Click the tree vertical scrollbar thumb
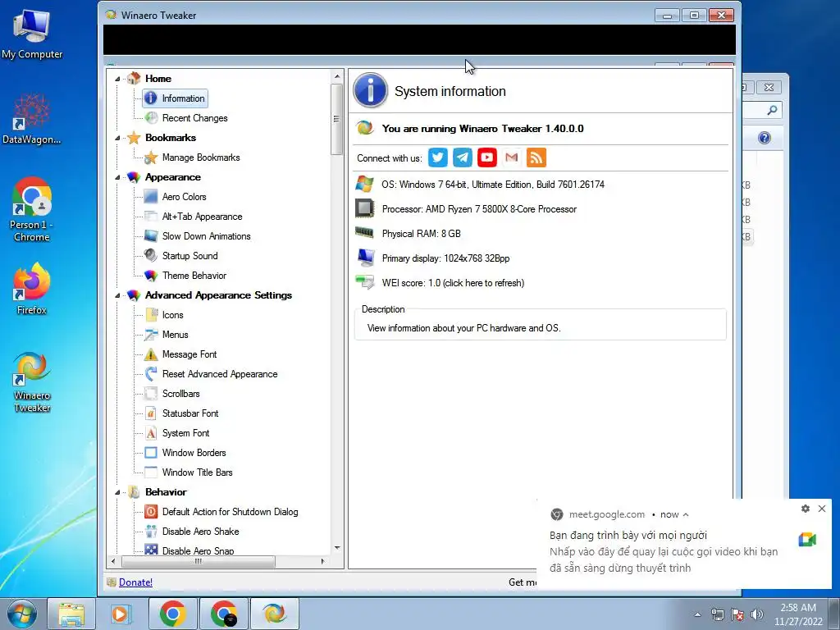Screen dimensions: 840x630 (336, 119)
